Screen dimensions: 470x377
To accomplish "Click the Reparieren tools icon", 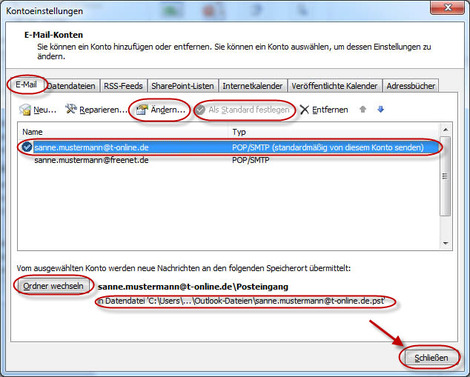I will [71, 109].
